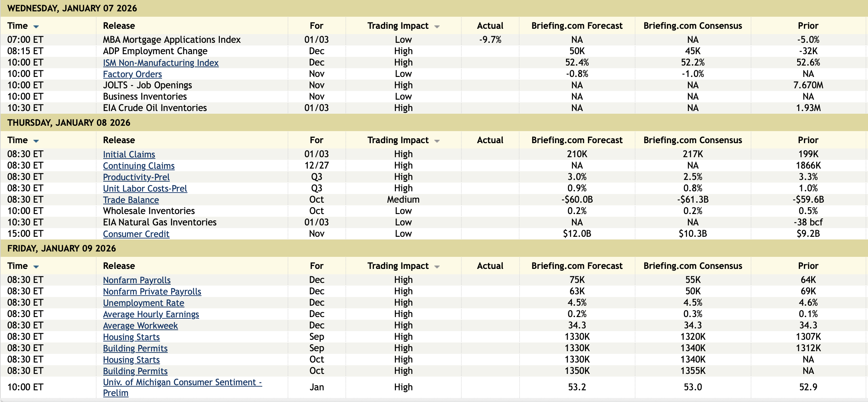Image resolution: width=868 pixels, height=402 pixels.
Task: Open the Continuing Claims link
Action: [x=139, y=166]
